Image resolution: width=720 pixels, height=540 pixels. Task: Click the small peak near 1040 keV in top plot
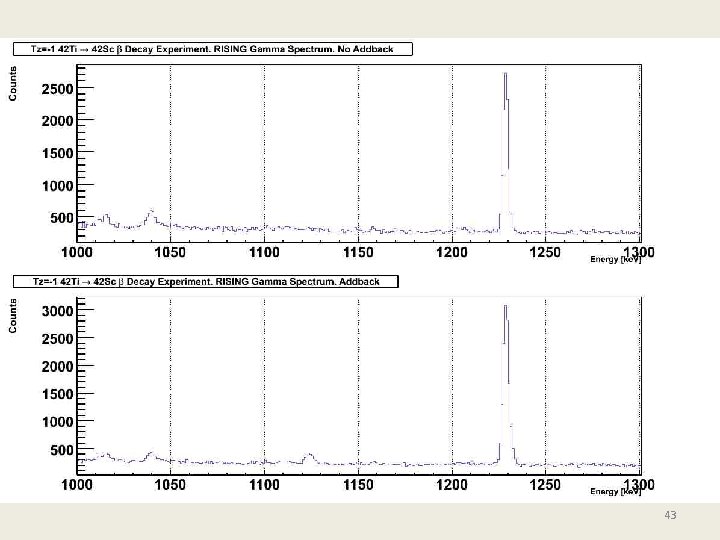tap(151, 218)
